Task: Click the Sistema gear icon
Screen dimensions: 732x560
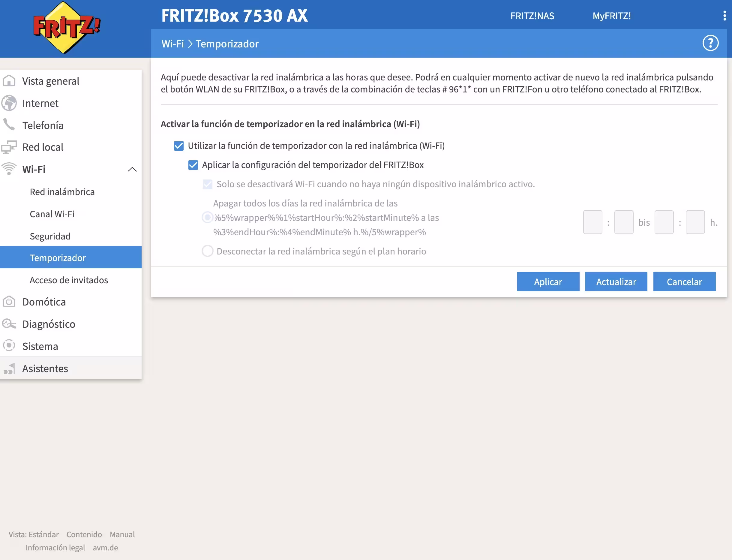Action: pyautogui.click(x=9, y=346)
